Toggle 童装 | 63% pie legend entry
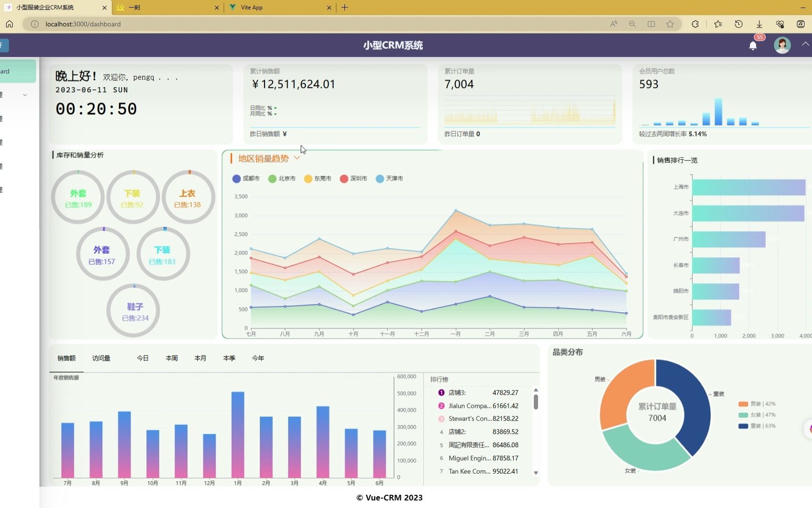Viewport: 812px width, 508px height. coord(757,426)
